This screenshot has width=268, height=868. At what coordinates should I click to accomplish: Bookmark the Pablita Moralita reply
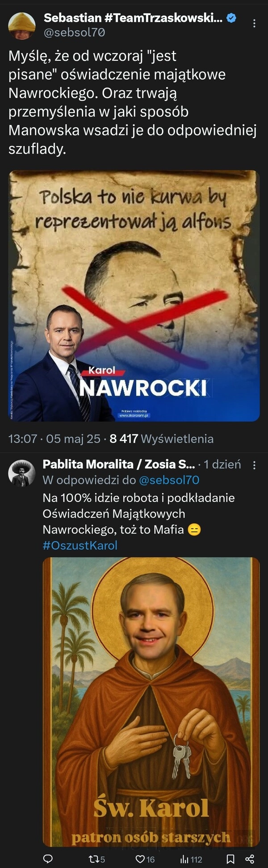click(x=230, y=859)
